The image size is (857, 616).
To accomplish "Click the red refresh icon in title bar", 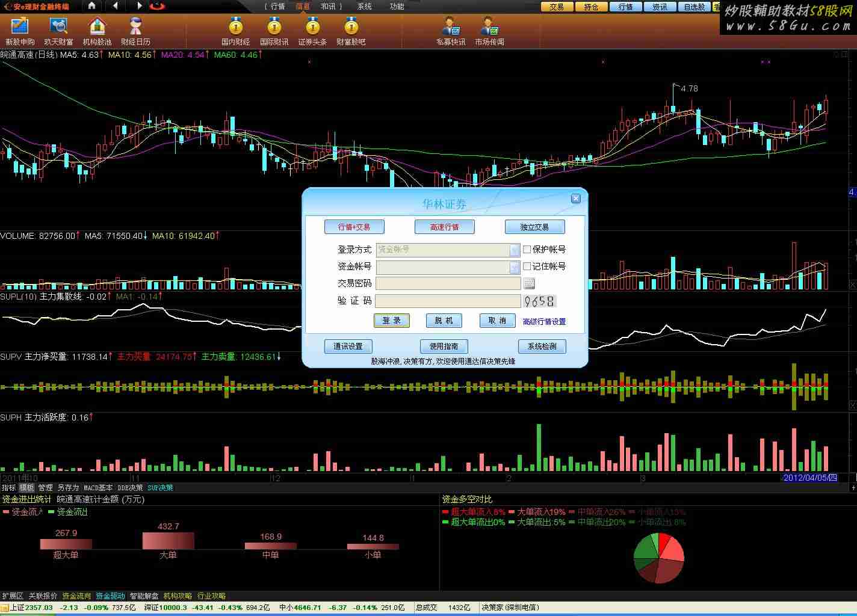I will (x=157, y=6).
